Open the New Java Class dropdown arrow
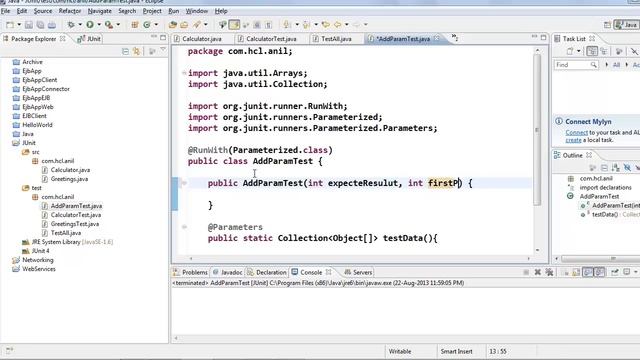Image resolution: width=640 pixels, height=360 pixels. tap(156, 24)
